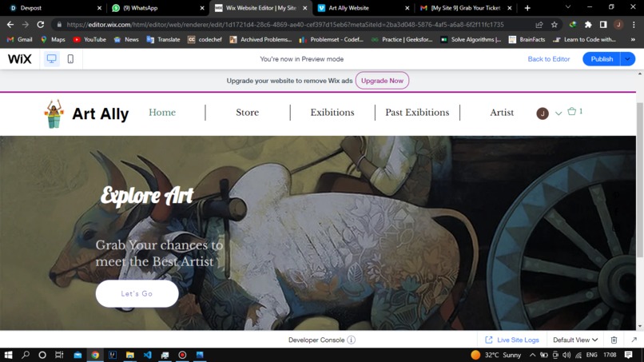Open the Home menu item
This screenshot has width=644, height=362.
click(162, 112)
